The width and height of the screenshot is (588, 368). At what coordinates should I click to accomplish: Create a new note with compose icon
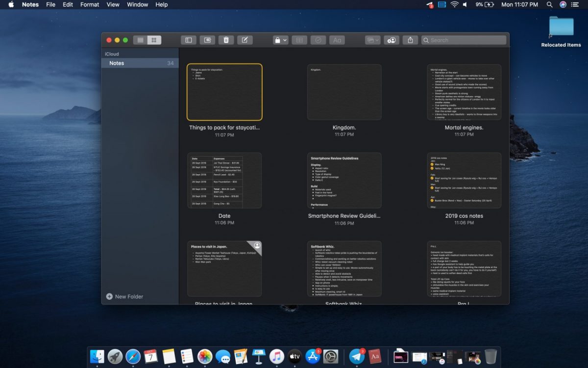(x=245, y=40)
